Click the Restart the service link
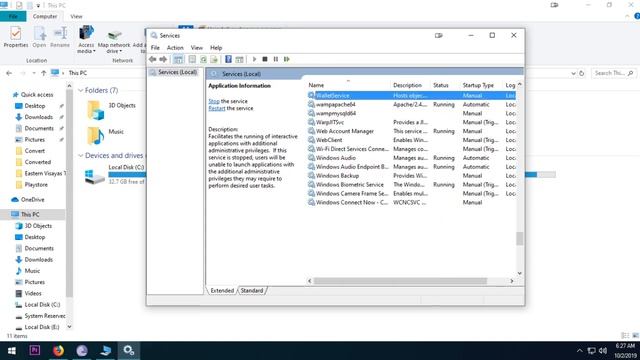640x360 pixels. pos(217,109)
